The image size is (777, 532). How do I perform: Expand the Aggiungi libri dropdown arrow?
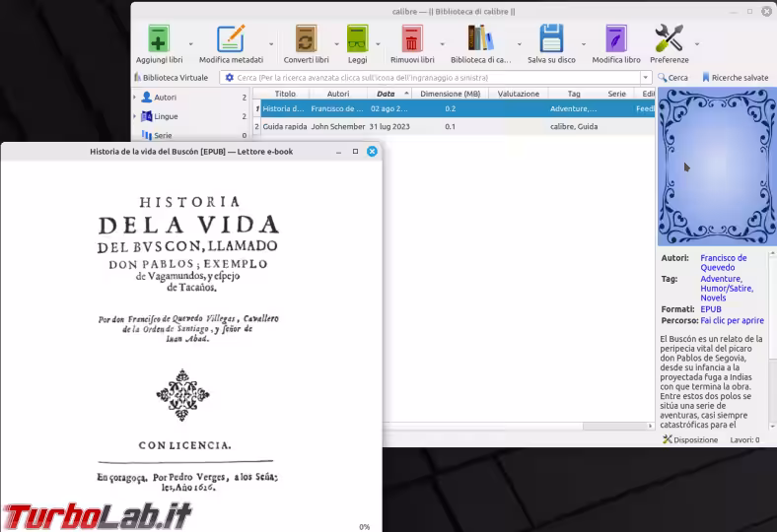click(190, 44)
